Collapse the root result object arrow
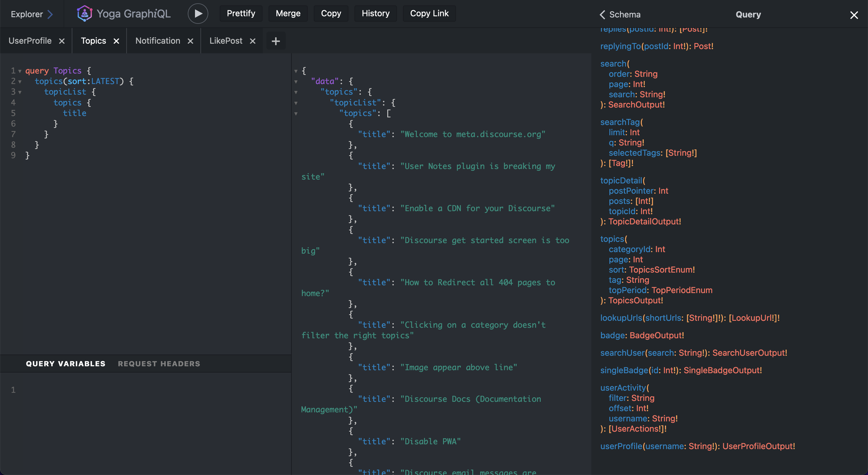The image size is (868, 475). point(296,71)
